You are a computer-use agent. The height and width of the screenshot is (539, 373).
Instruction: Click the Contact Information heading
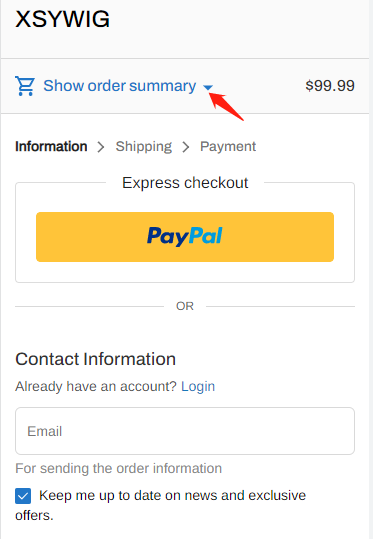(96, 359)
